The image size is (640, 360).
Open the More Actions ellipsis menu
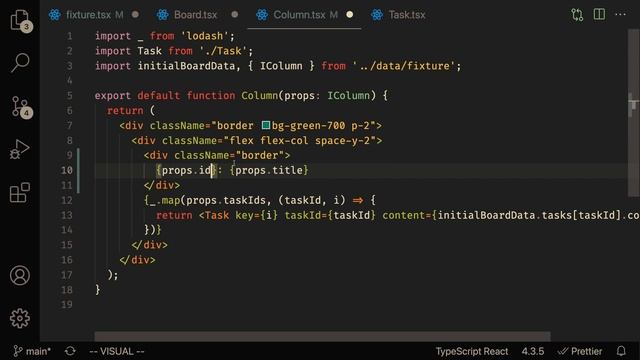coord(620,15)
